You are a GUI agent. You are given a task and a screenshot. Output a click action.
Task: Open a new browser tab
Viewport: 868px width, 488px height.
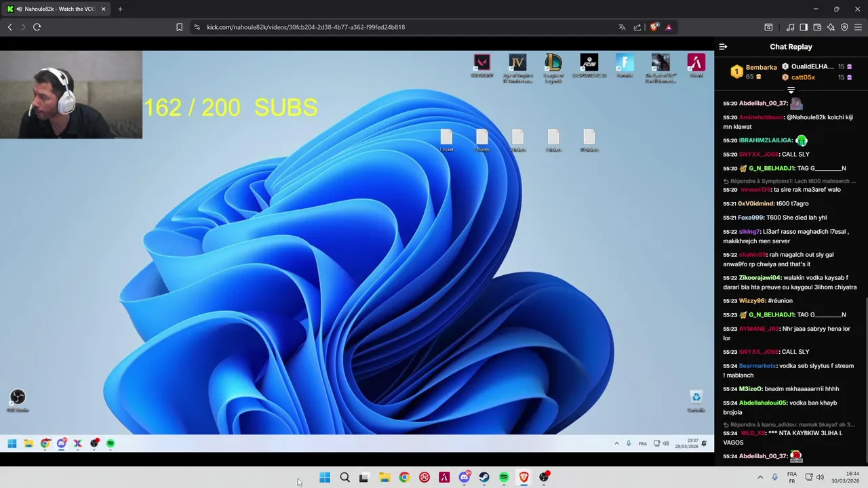point(120,9)
